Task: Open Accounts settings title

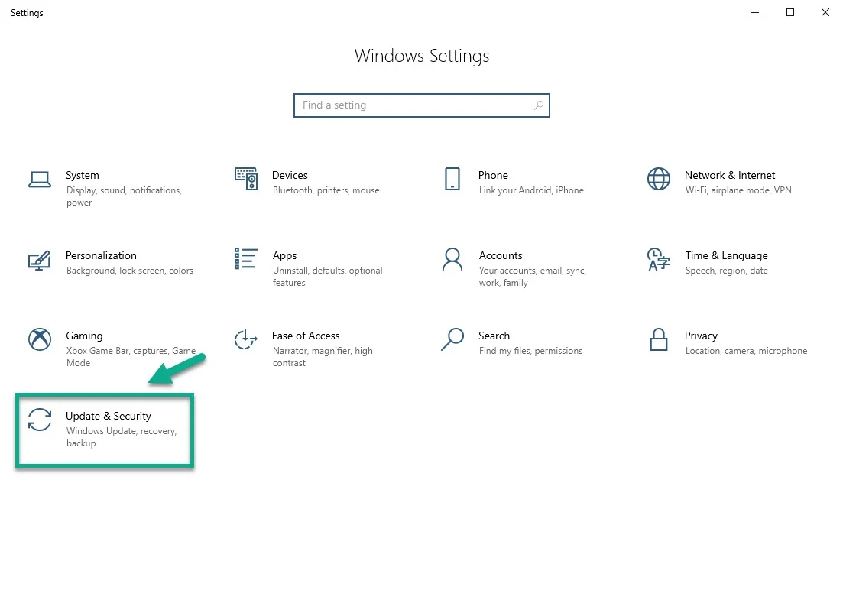Action: click(501, 255)
